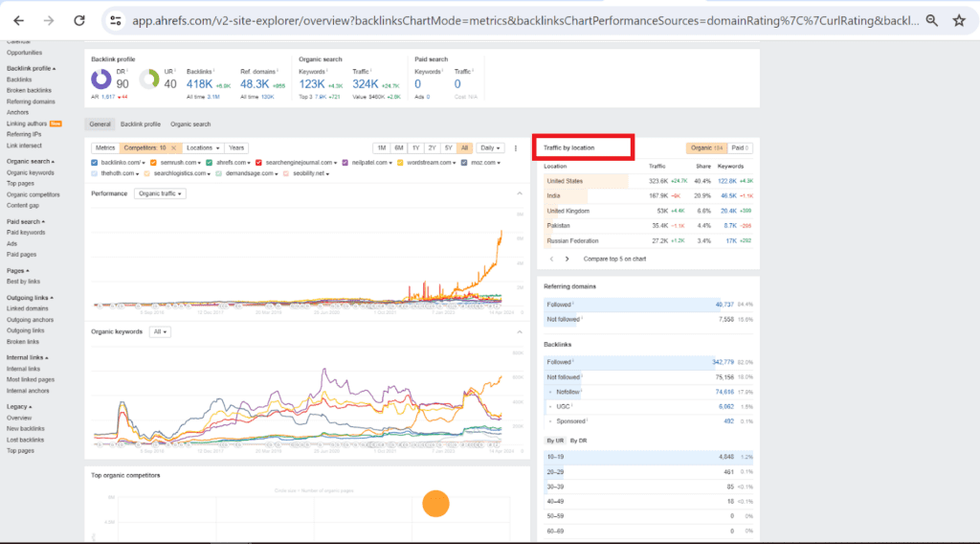Click the DR donut chart icon
The width and height of the screenshot is (980, 544).
tap(101, 79)
